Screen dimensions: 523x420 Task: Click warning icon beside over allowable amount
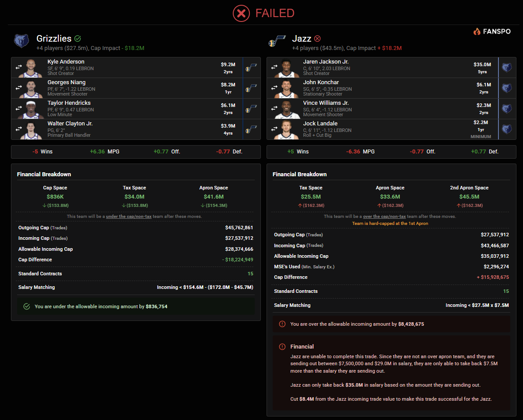point(282,324)
